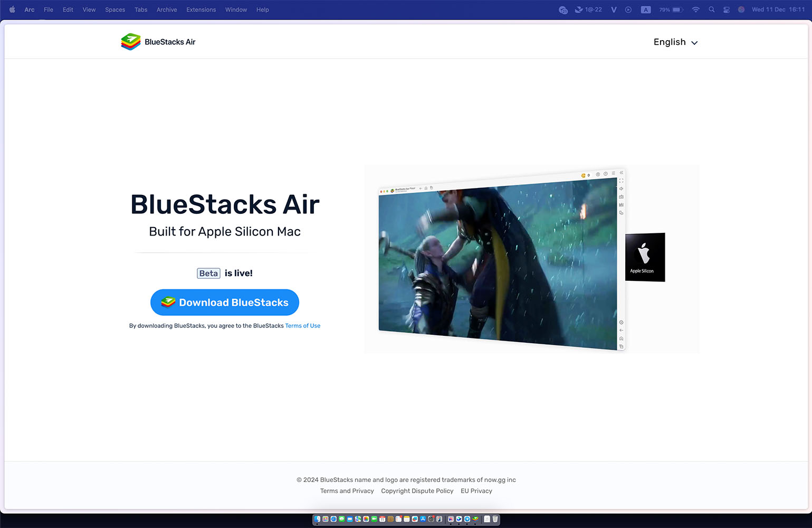Open the Extensions menu
Viewport: 812px width, 528px height.
coord(201,10)
